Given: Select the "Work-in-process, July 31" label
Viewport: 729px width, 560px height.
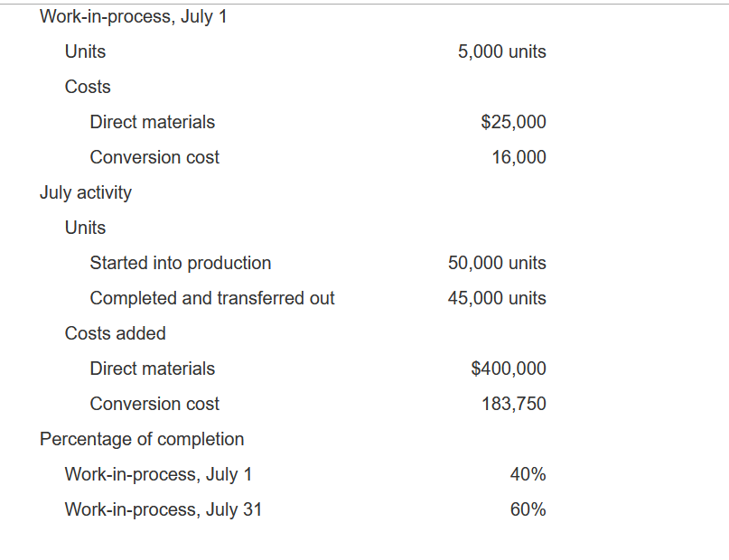Looking at the screenshot, I should pos(164,509).
